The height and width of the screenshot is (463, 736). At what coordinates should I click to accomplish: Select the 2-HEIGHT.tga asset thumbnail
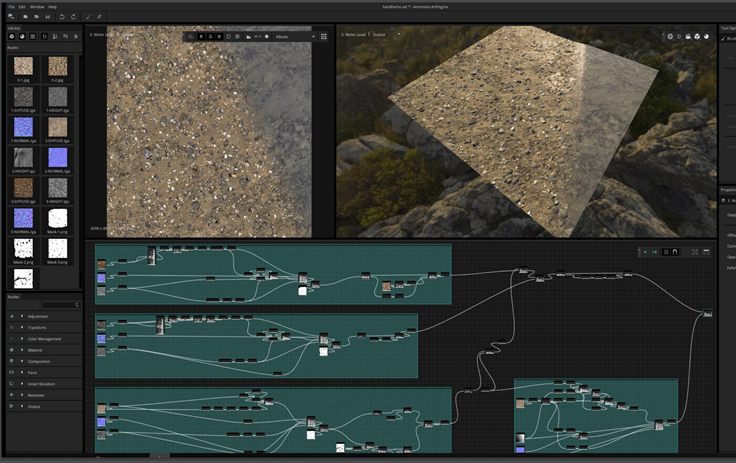23,157
